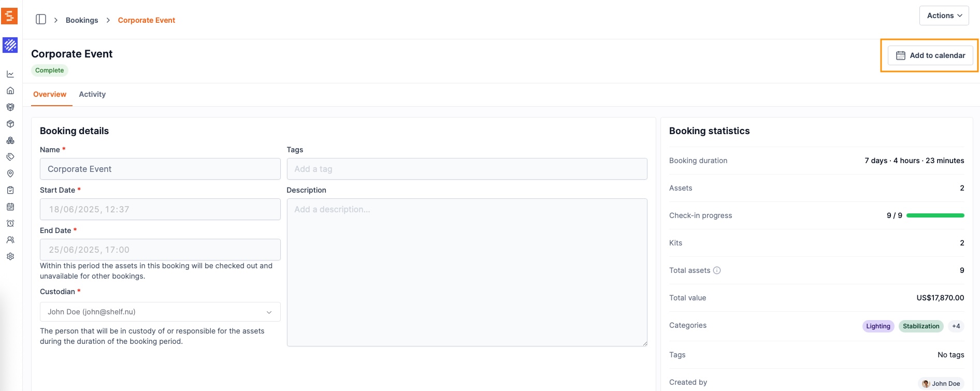The height and width of the screenshot is (391, 980).
Task: Open Calendar icon in the sidebar
Action: pyautogui.click(x=10, y=207)
